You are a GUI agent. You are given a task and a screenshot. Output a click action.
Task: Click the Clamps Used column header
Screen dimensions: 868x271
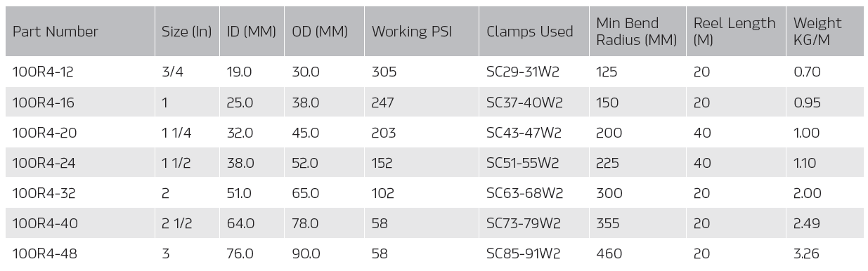pos(529,32)
